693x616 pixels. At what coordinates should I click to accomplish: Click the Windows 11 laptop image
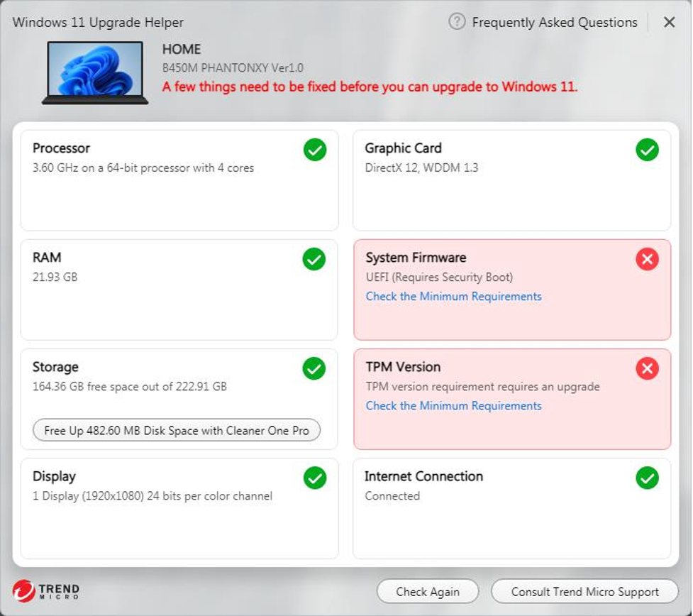95,72
